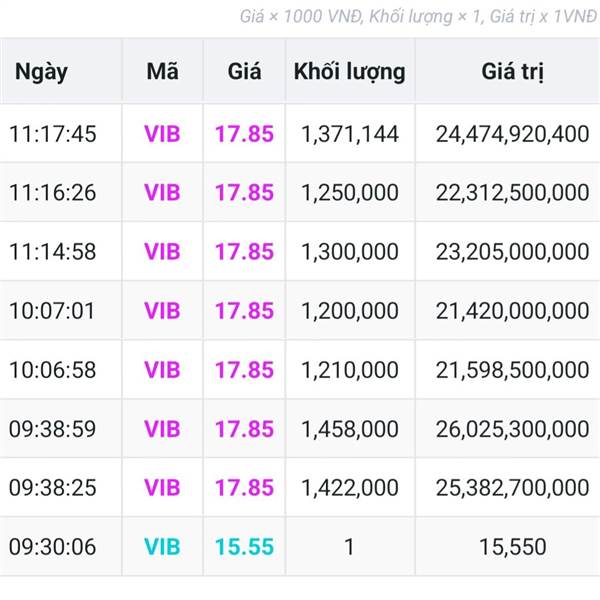This screenshot has width=600, height=600.
Task: Click the VIB code at 10:06:58
Action: click(x=162, y=369)
